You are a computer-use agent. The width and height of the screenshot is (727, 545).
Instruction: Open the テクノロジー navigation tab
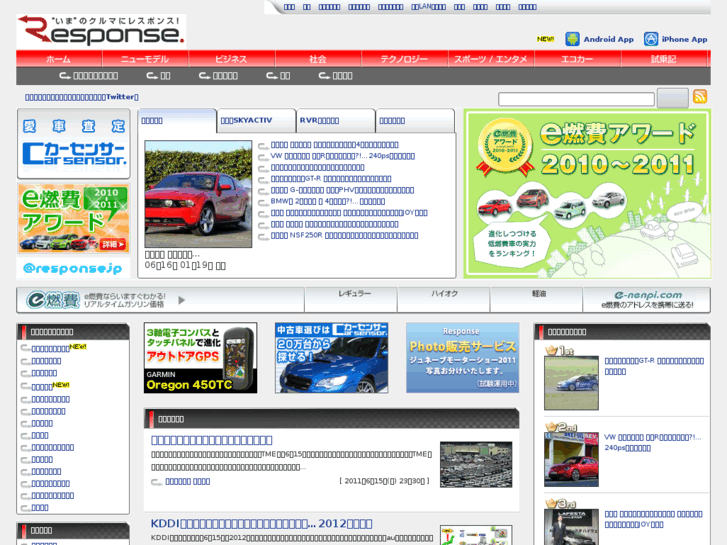tap(404, 59)
